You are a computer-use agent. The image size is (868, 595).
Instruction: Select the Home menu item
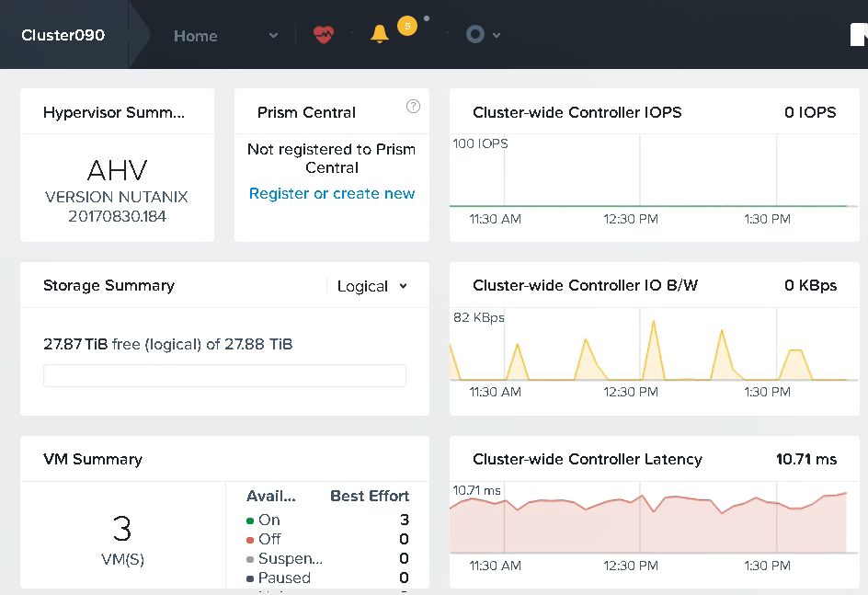tap(196, 36)
